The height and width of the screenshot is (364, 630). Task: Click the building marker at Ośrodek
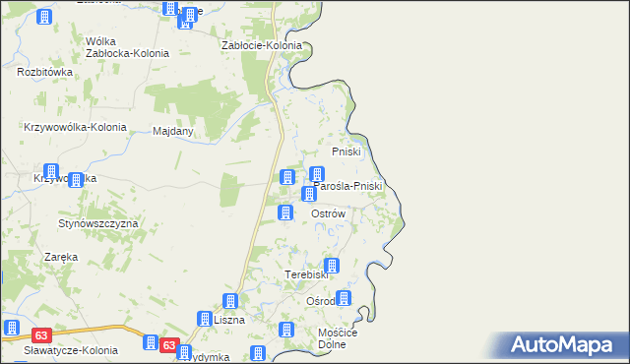coord(344,298)
